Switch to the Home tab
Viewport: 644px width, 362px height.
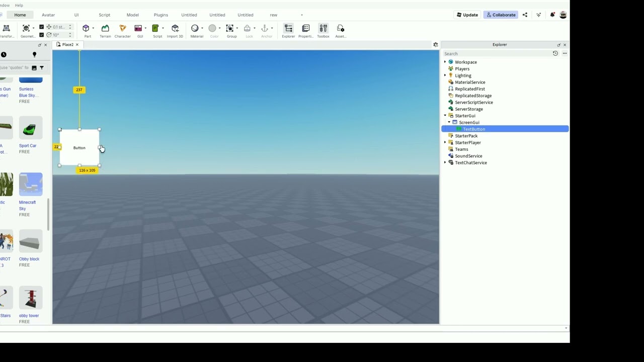point(20,15)
